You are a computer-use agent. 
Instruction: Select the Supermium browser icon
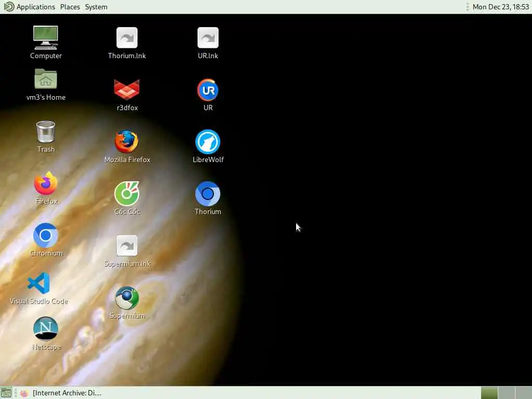click(x=127, y=298)
